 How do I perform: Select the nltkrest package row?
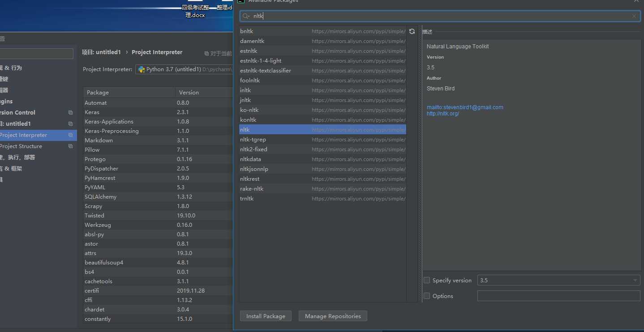[322, 179]
